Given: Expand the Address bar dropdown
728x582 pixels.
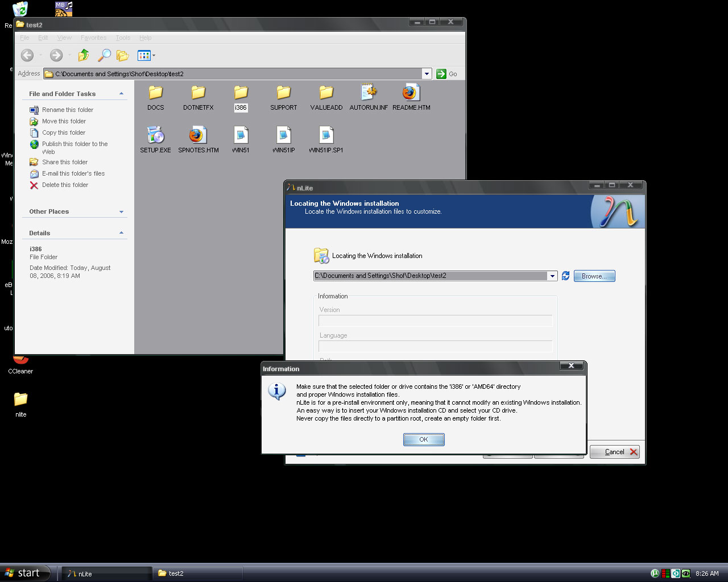Looking at the screenshot, I should [x=427, y=74].
